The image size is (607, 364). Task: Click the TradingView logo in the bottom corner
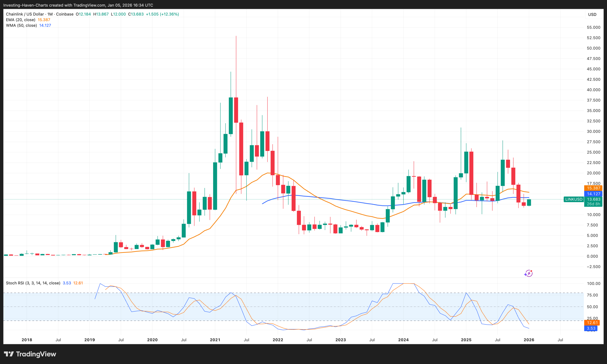(x=30, y=354)
